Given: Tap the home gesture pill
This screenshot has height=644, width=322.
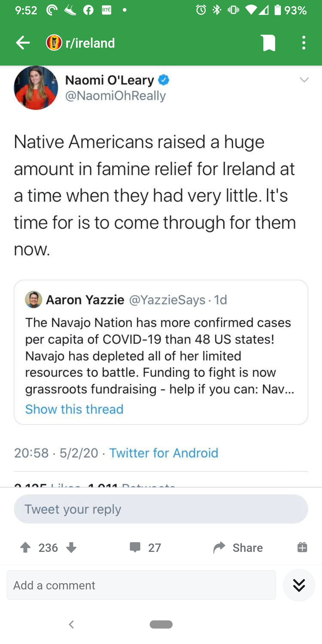Looking at the screenshot, I should click(x=161, y=624).
